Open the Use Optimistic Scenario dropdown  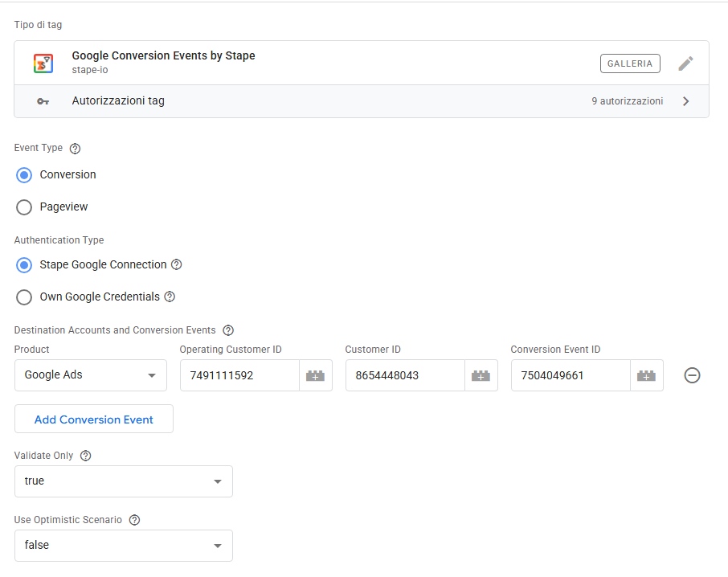[x=124, y=546]
